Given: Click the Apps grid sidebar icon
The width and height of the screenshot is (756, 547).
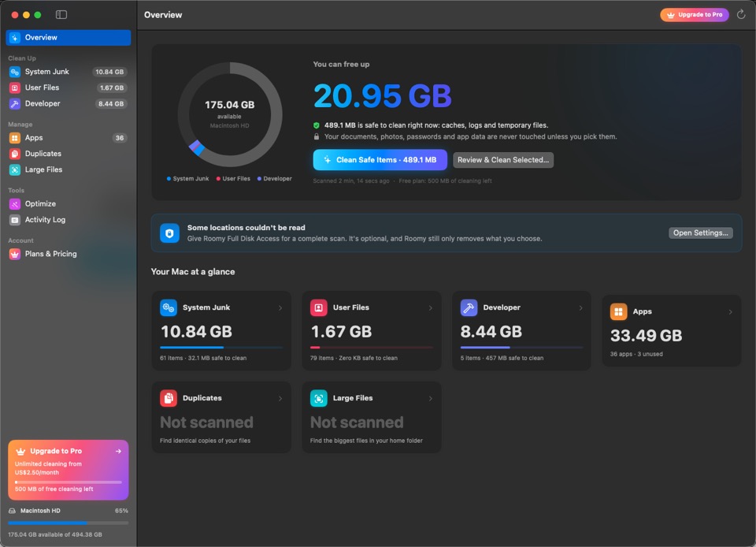Looking at the screenshot, I should [15, 138].
